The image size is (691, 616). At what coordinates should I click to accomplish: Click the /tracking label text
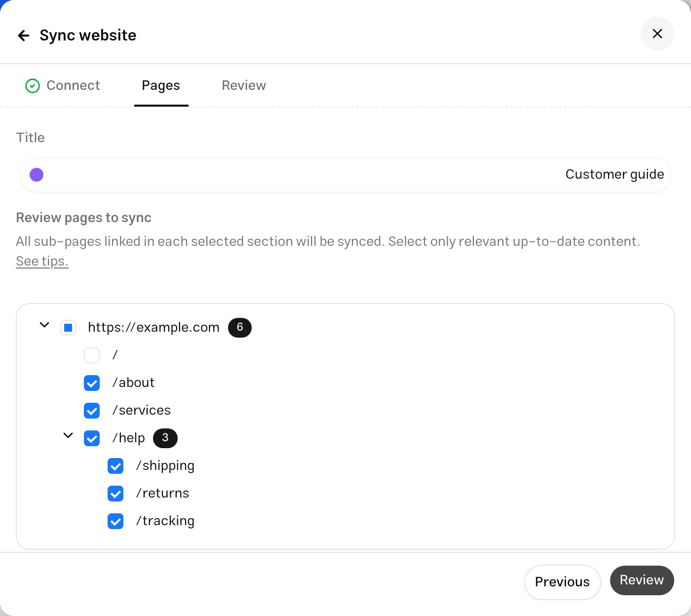point(165,521)
